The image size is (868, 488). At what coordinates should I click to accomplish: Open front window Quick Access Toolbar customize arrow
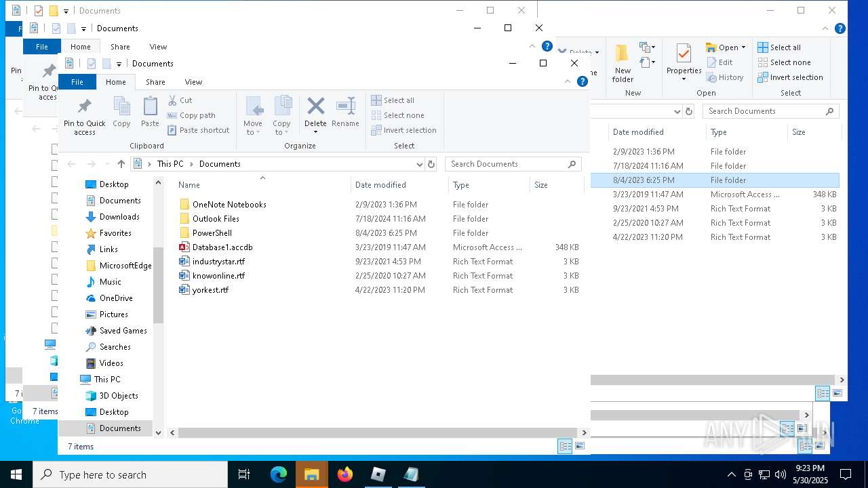tap(119, 64)
